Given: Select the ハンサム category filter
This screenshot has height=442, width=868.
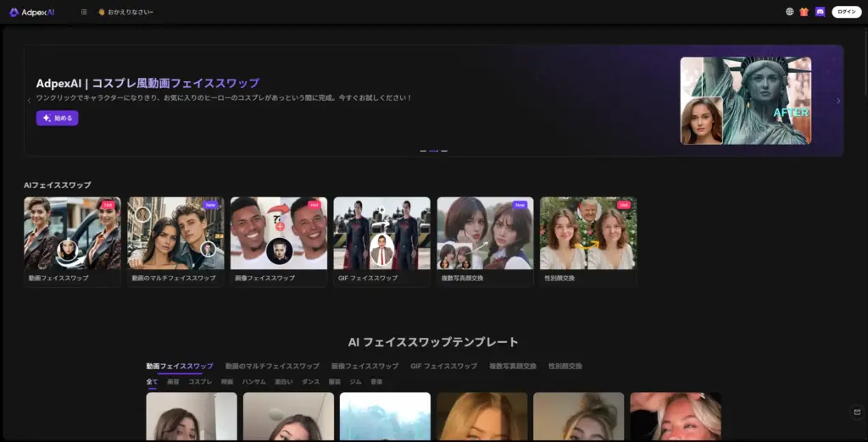Looking at the screenshot, I should pos(253,382).
